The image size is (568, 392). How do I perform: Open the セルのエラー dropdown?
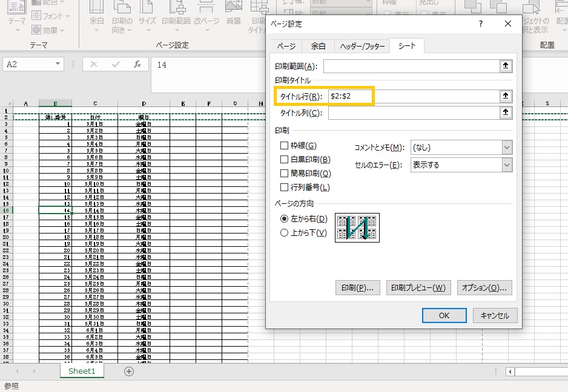(x=506, y=165)
